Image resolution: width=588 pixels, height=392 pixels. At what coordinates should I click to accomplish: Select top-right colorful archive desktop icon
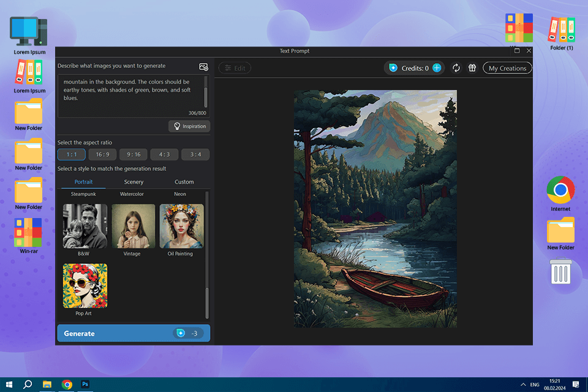[519, 29]
